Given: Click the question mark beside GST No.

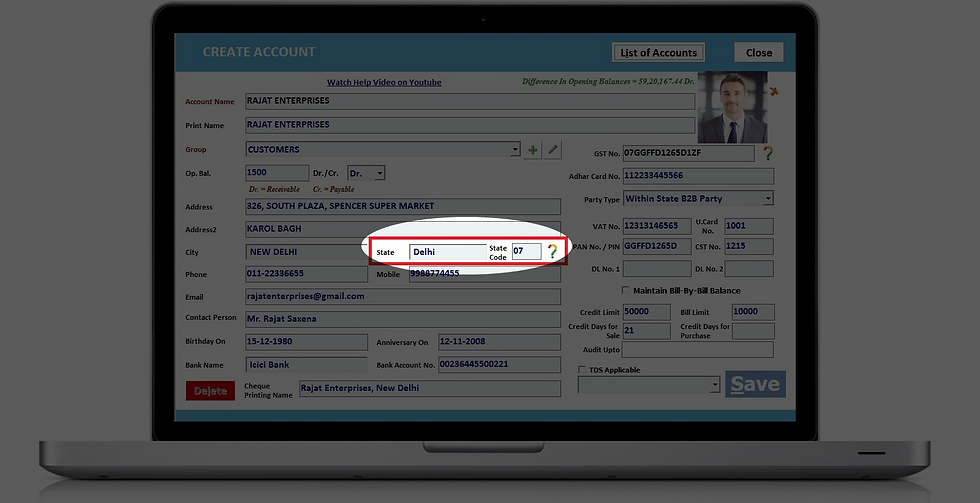Looking at the screenshot, I should pos(768,153).
